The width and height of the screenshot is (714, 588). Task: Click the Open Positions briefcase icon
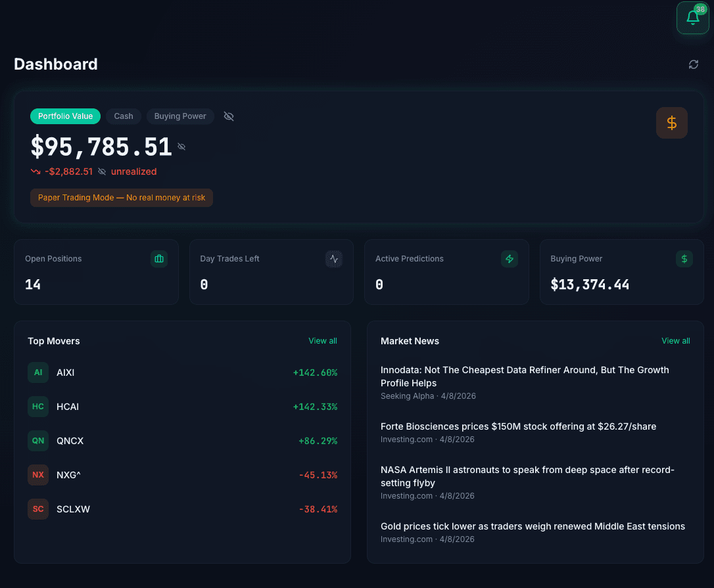pyautogui.click(x=159, y=259)
